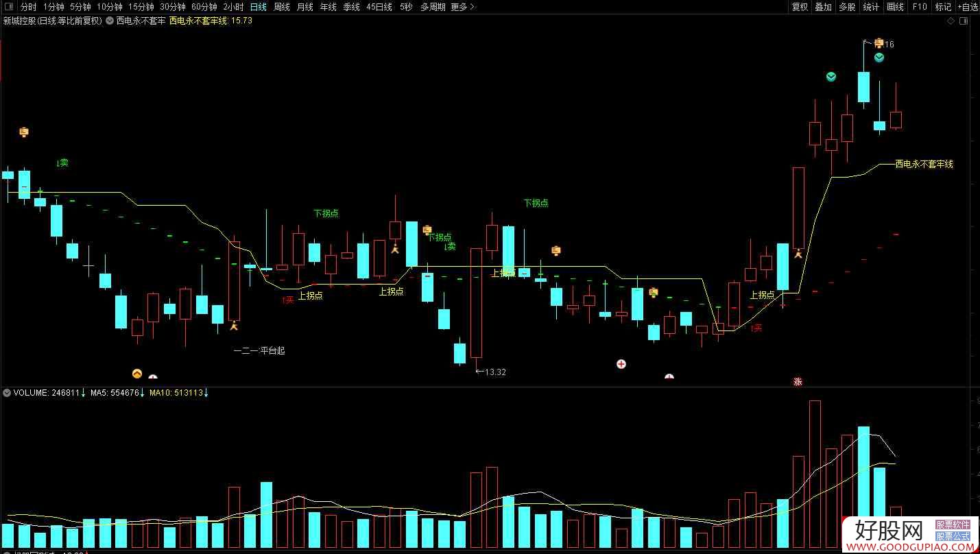
Task: Click orange info flag beside yellow 下拐点
Action: (x=427, y=230)
